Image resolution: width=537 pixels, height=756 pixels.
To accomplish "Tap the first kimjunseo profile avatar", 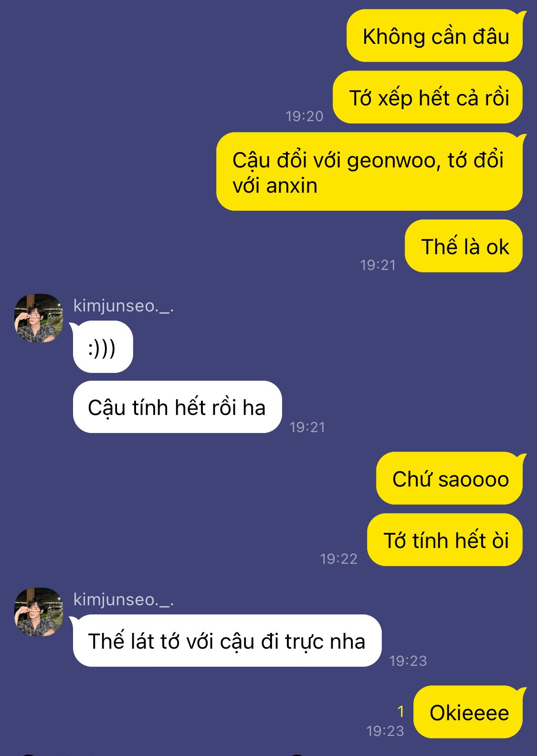I will coord(39,318).
